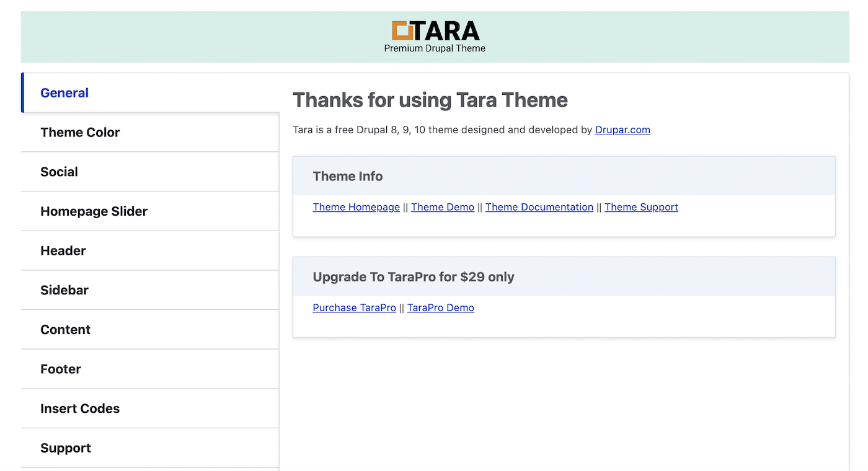Image resolution: width=868 pixels, height=471 pixels.
Task: Switch to the Insert Codes tab
Action: click(x=80, y=408)
